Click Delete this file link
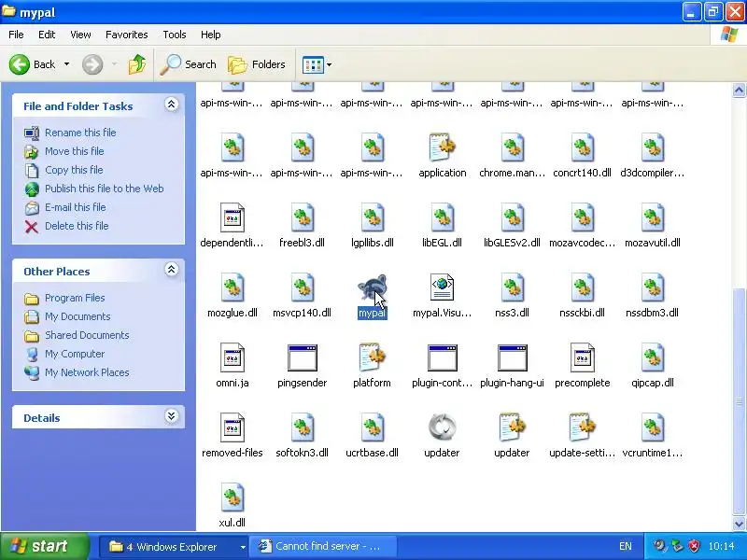 [77, 226]
